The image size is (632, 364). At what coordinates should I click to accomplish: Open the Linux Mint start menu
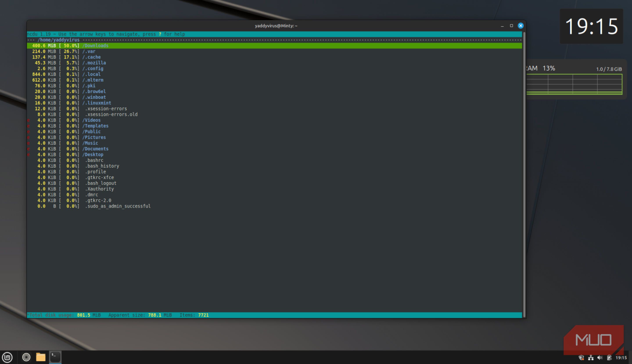coord(7,357)
